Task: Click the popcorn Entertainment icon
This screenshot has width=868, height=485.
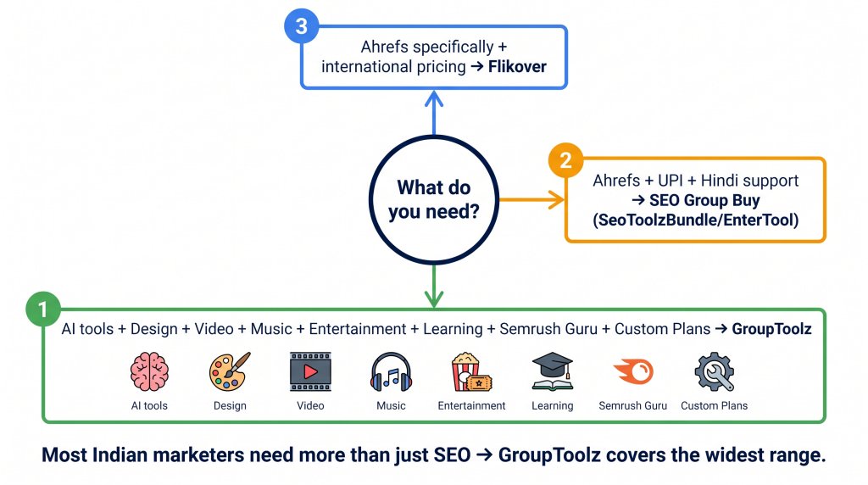Action: coord(471,372)
